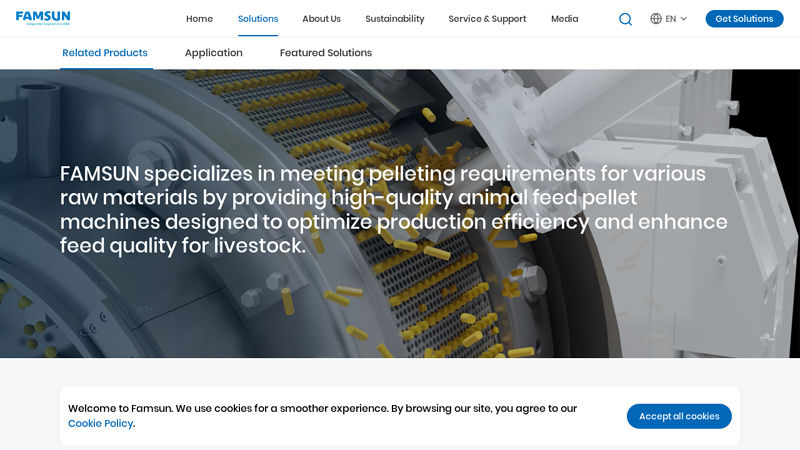Open Service & Support menu
Viewport: 800px width, 450px height.
coord(487,19)
